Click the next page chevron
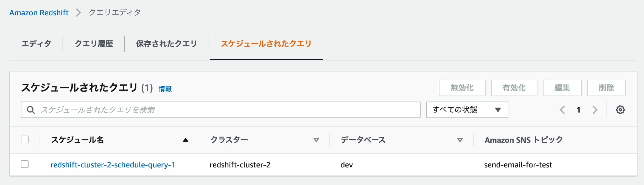The image size is (644, 185). (595, 109)
